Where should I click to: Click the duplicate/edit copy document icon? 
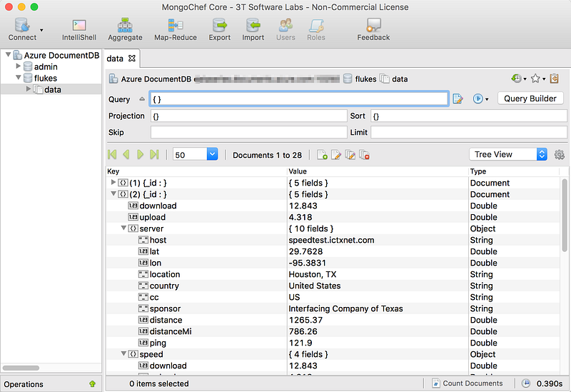tap(350, 155)
